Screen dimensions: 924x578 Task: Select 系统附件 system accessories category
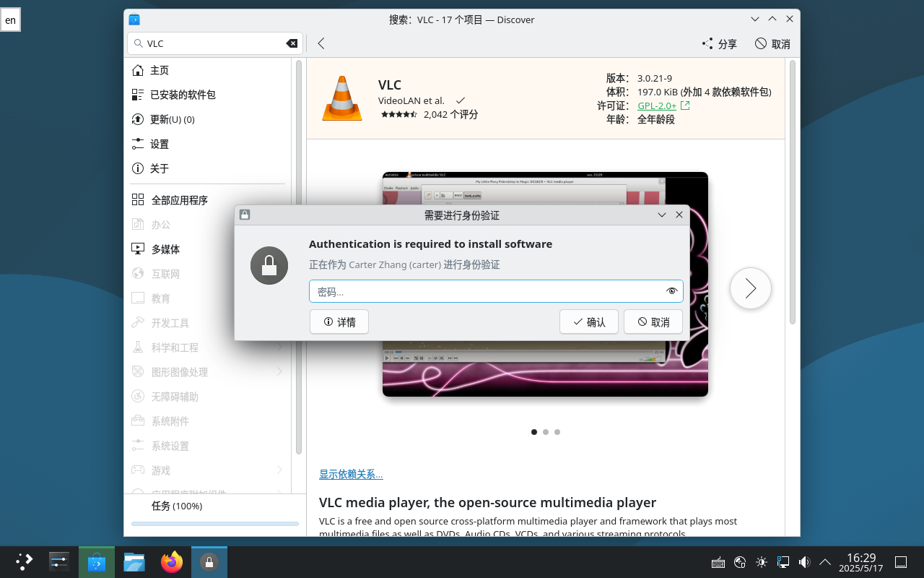[208, 421]
